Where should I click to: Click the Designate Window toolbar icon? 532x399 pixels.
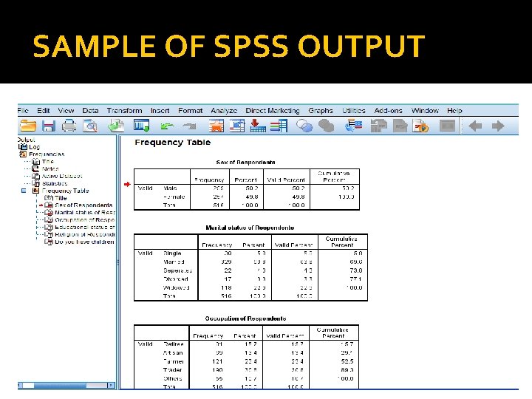(x=353, y=126)
